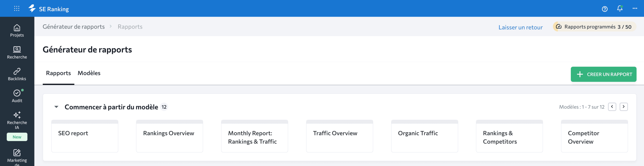
Task: Open the Backlinks sidebar section
Action: [x=17, y=74]
